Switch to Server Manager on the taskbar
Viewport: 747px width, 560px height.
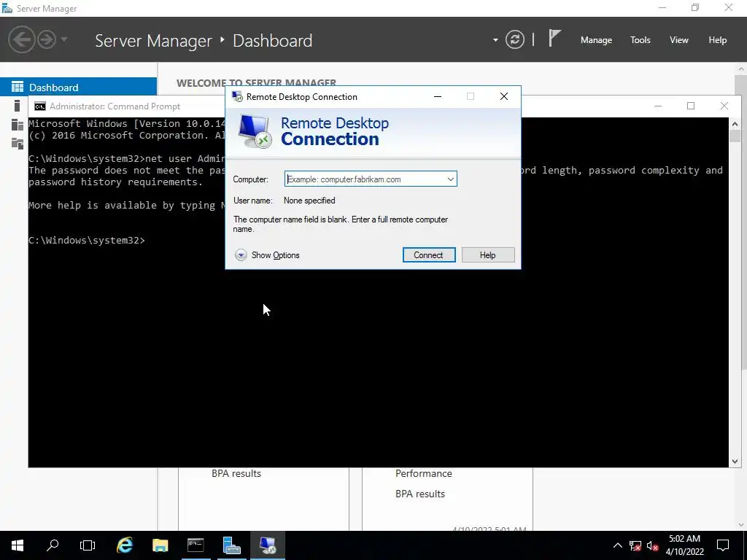[231, 545]
